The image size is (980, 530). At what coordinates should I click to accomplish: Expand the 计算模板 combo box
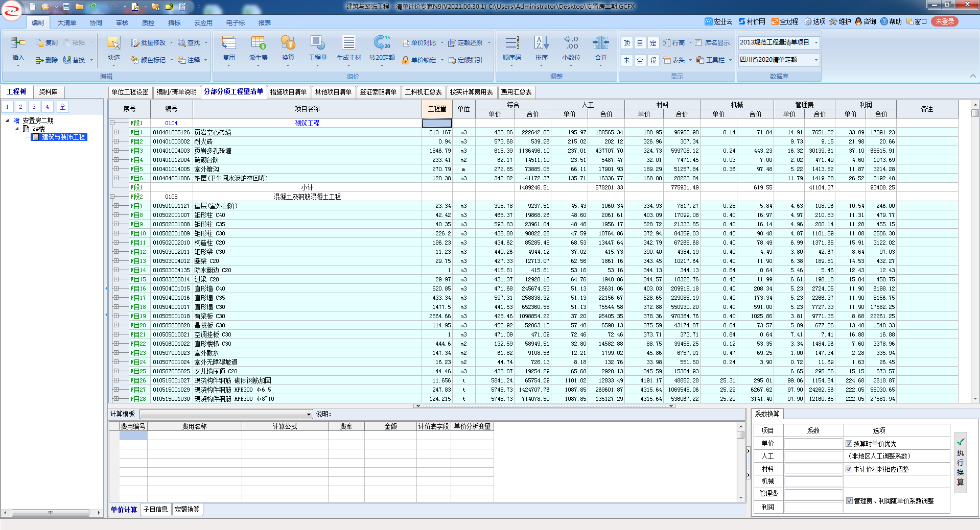[309, 414]
